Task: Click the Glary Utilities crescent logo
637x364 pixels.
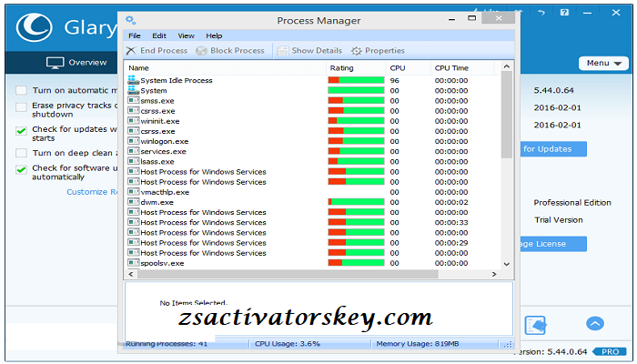Action: point(35,27)
